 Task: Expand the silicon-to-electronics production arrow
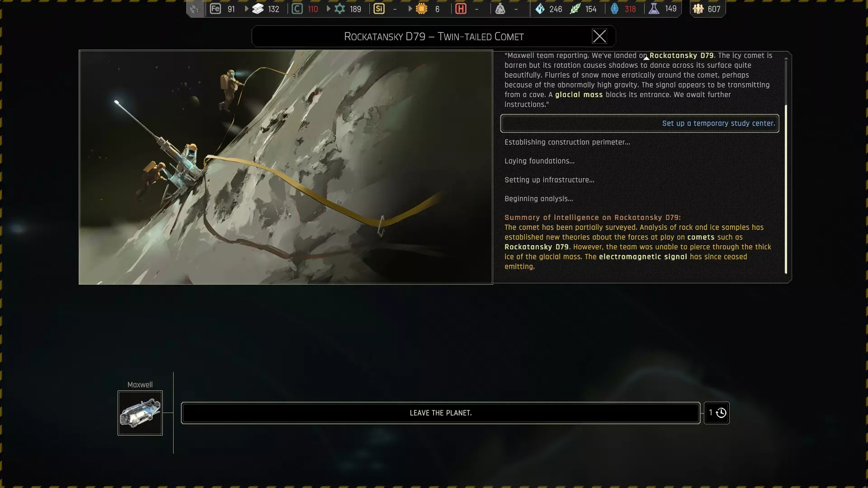coord(410,9)
